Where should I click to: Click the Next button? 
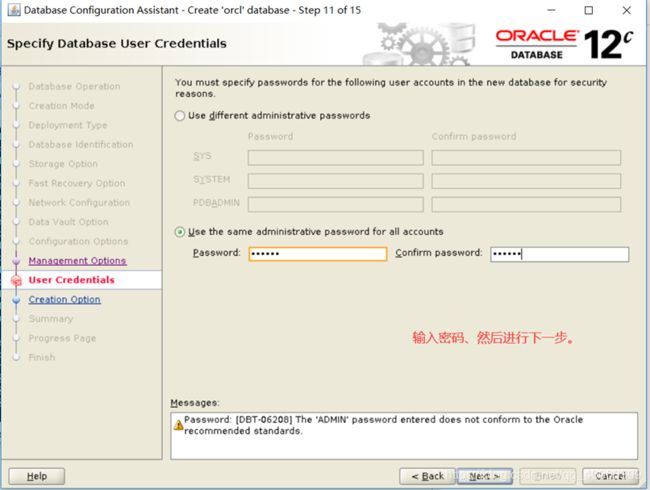485,476
